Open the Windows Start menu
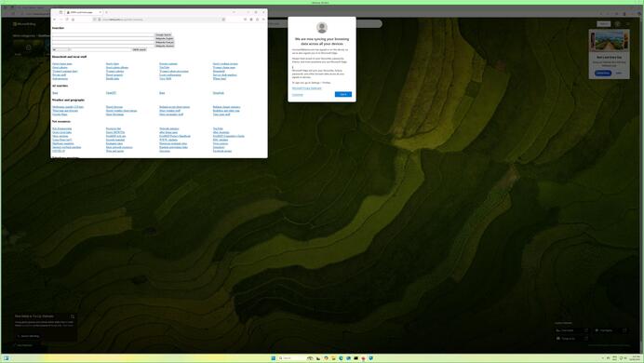Viewport: 644px width, 363px height. (273, 358)
